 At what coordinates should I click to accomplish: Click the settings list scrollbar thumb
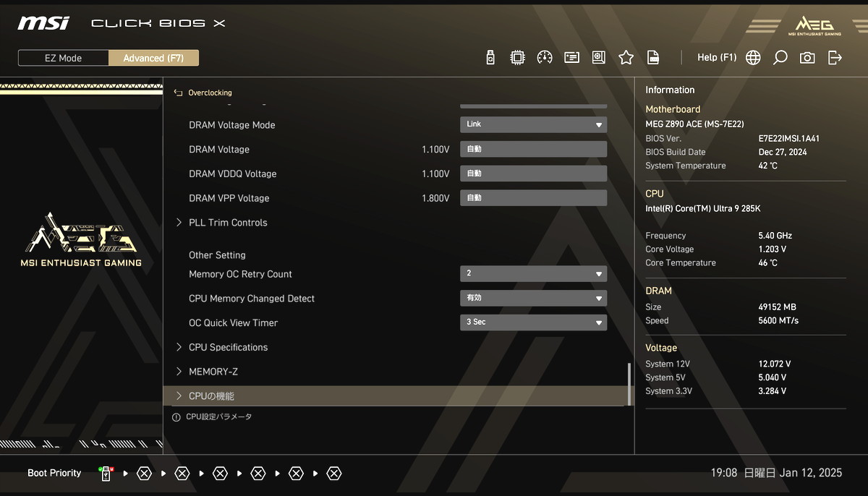[629, 384]
